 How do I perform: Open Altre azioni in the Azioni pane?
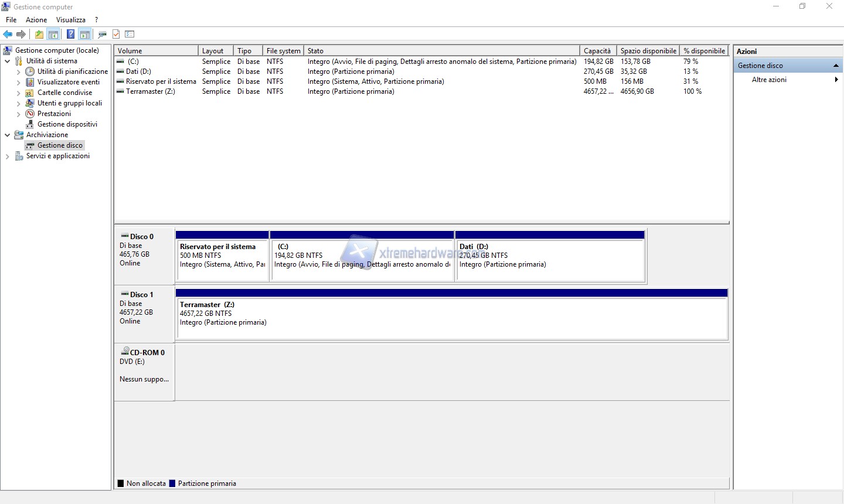click(x=769, y=80)
